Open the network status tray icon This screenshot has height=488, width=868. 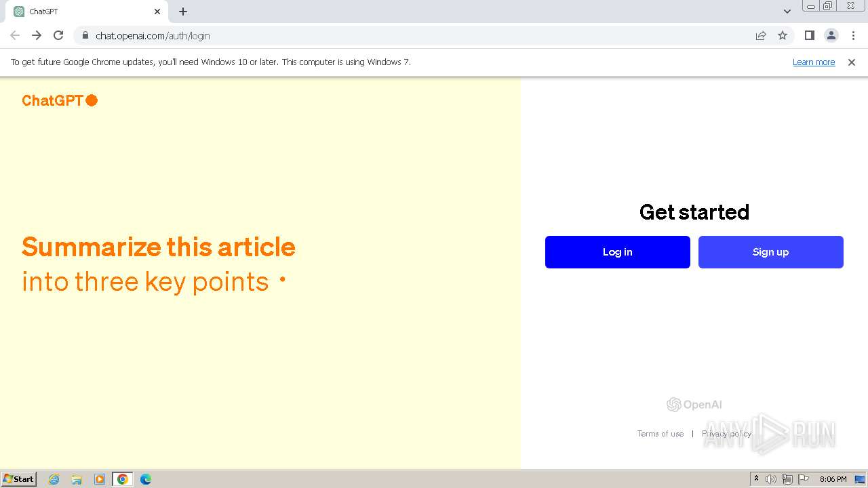[787, 479]
